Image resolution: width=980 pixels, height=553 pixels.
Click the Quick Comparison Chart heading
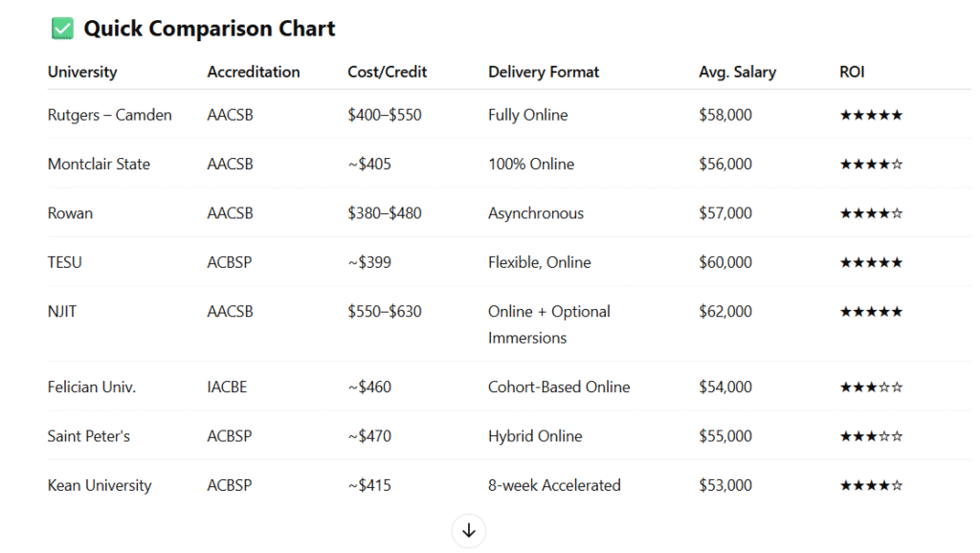[210, 29]
